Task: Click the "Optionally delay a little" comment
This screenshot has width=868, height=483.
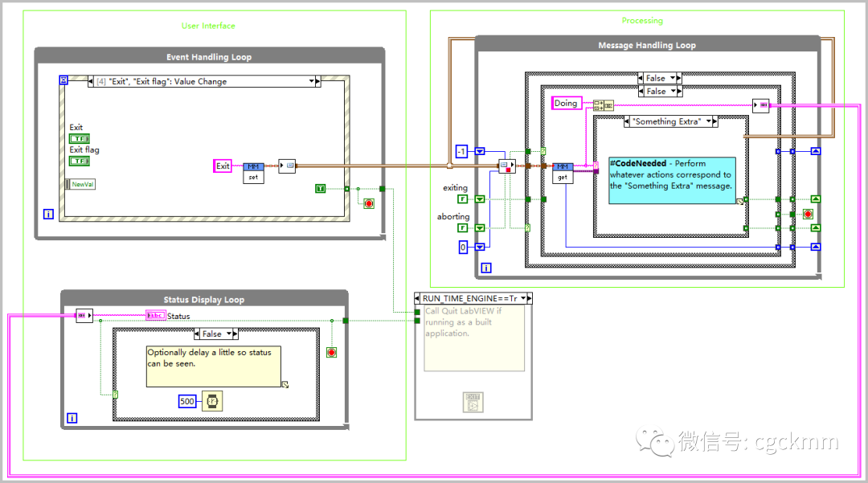Action: pyautogui.click(x=213, y=366)
